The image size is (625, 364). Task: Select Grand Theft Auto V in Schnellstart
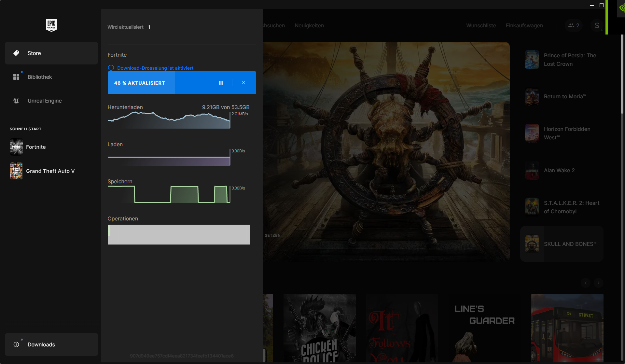click(x=50, y=171)
